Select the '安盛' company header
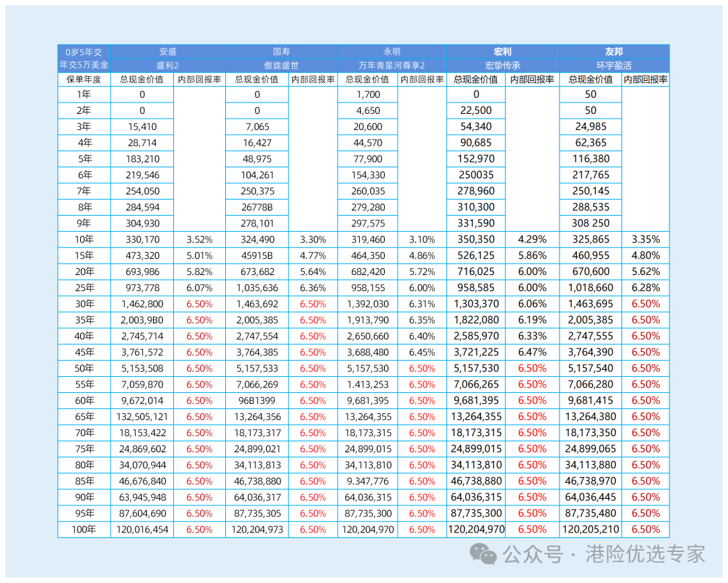 click(168, 51)
